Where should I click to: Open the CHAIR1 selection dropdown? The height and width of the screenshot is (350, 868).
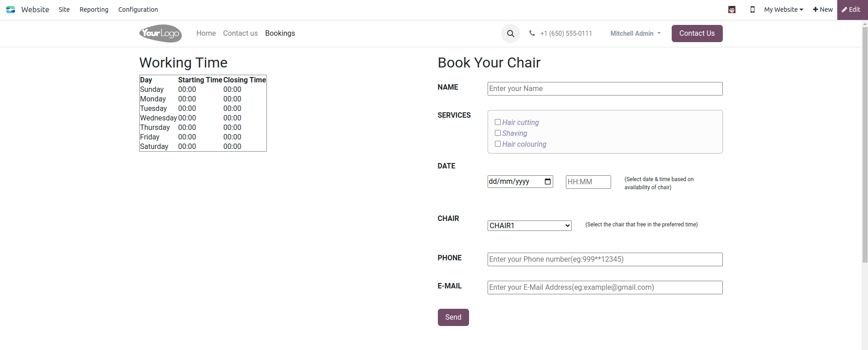(529, 225)
